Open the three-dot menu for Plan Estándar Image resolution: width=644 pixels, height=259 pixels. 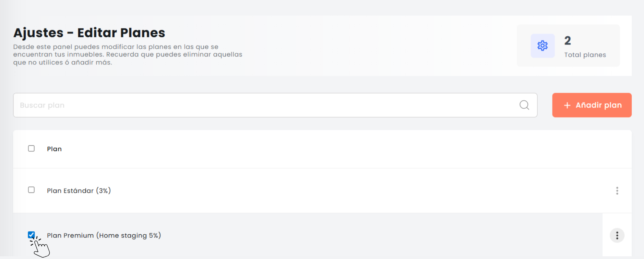[x=617, y=191]
